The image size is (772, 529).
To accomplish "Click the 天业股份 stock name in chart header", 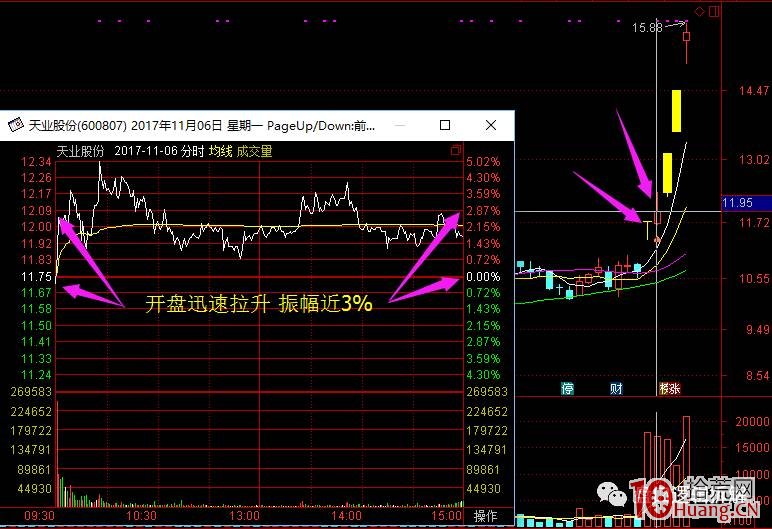I will pyautogui.click(x=80, y=151).
